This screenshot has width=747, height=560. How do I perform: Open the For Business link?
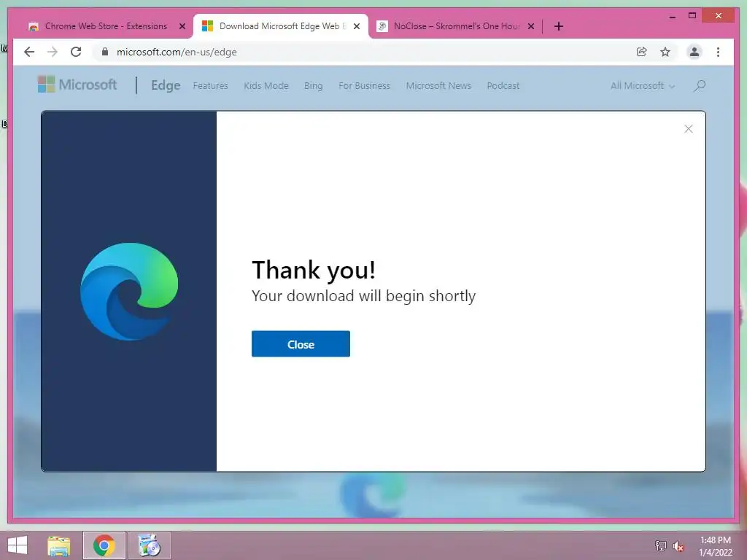click(364, 86)
